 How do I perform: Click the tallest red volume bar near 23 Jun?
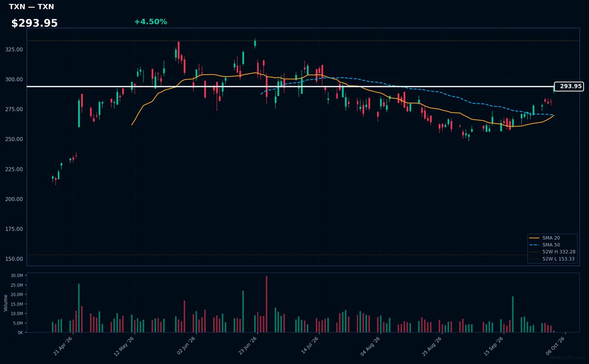pos(267,304)
